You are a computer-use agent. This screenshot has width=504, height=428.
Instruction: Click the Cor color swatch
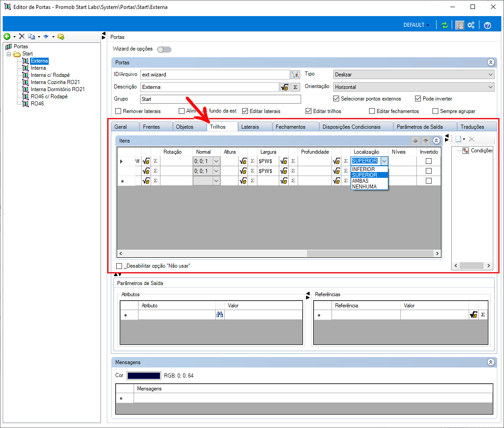coord(144,376)
